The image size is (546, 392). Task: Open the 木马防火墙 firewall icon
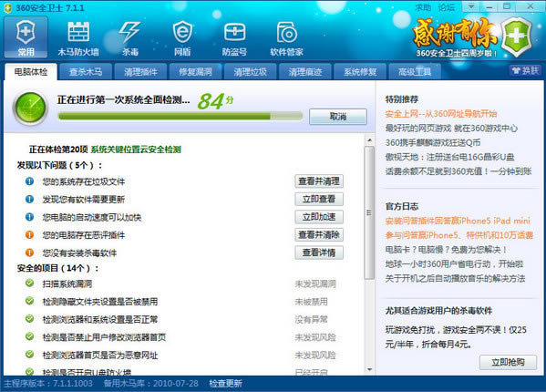[78, 38]
